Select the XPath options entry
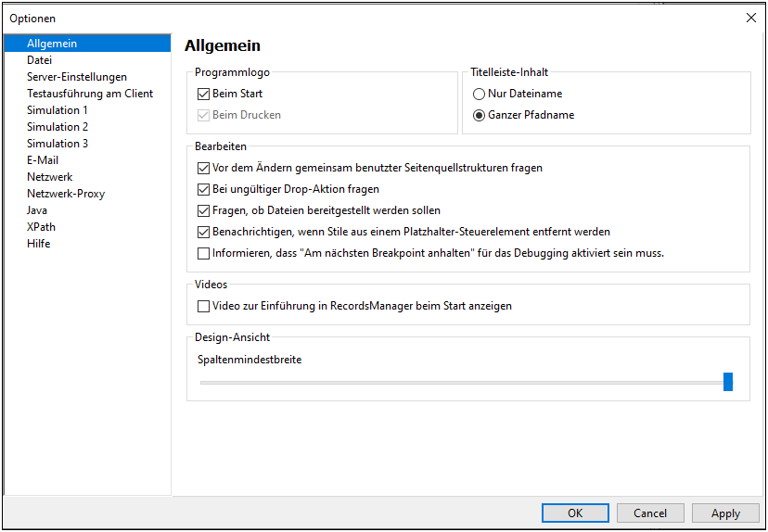The width and height of the screenshot is (768, 532). (x=41, y=227)
